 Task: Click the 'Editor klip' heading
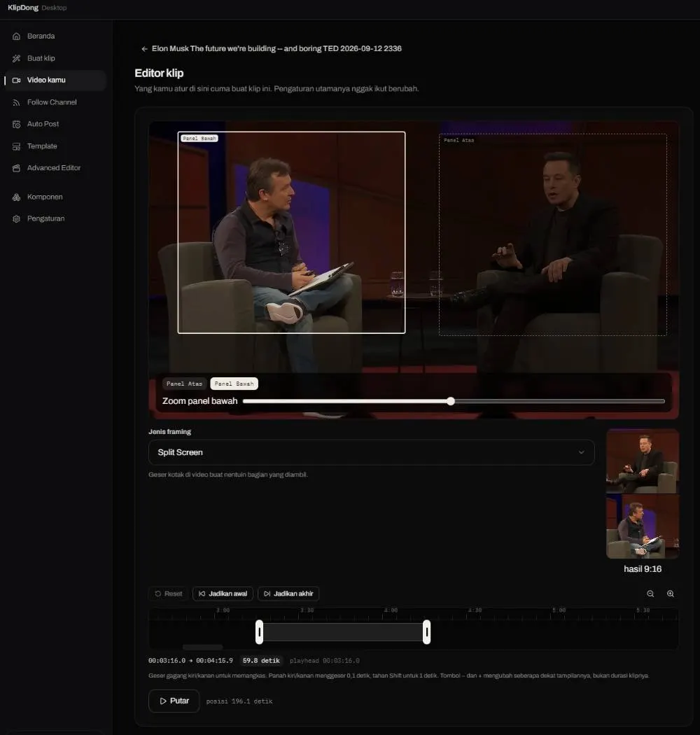click(159, 73)
